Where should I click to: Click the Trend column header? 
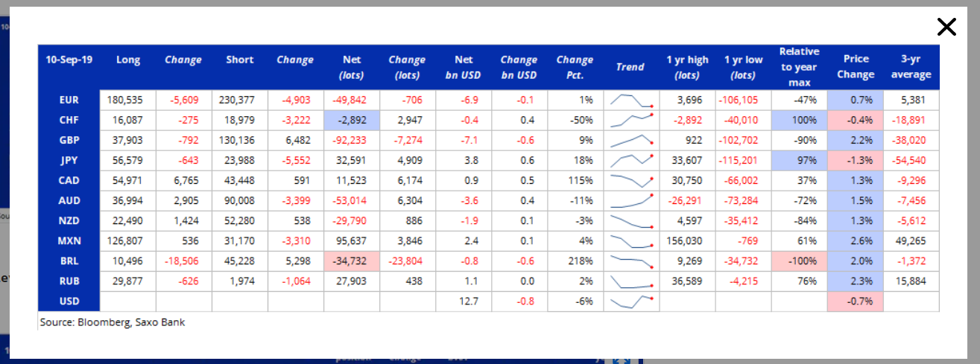(x=630, y=67)
